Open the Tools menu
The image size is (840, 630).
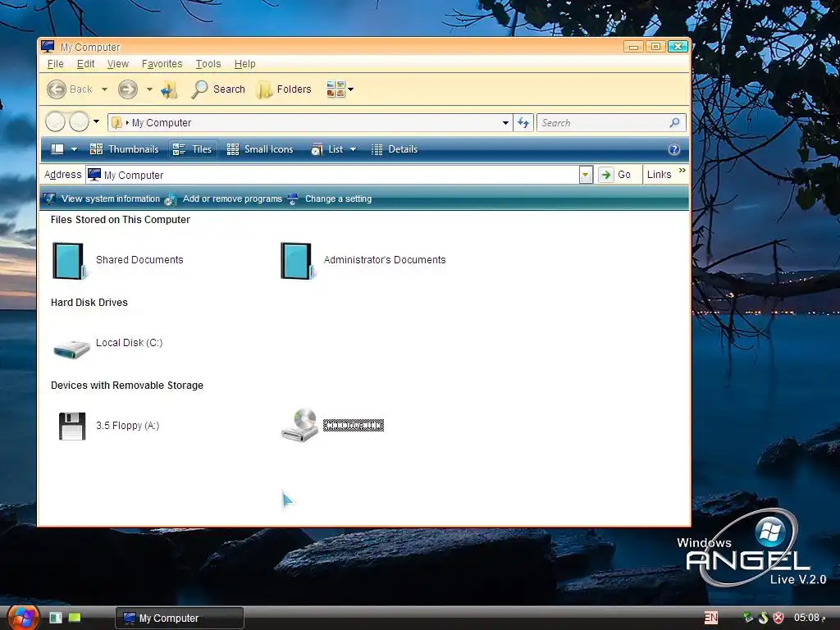click(208, 64)
